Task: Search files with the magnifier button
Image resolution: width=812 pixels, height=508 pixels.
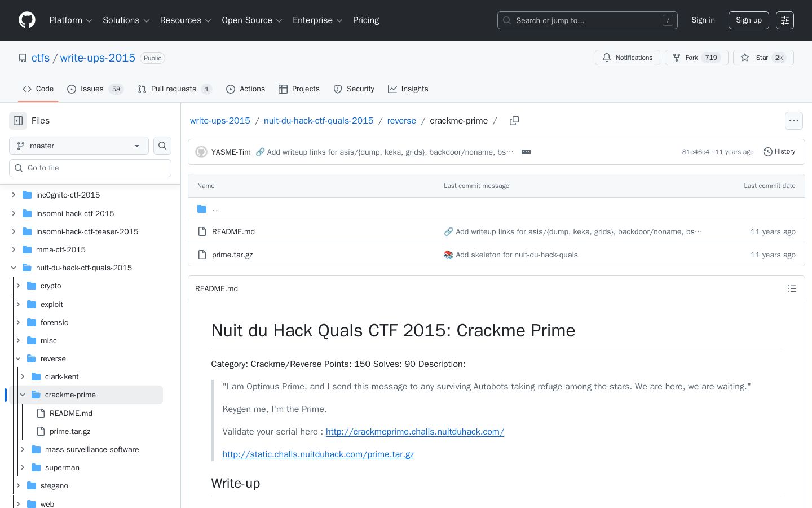Action: pos(162,146)
